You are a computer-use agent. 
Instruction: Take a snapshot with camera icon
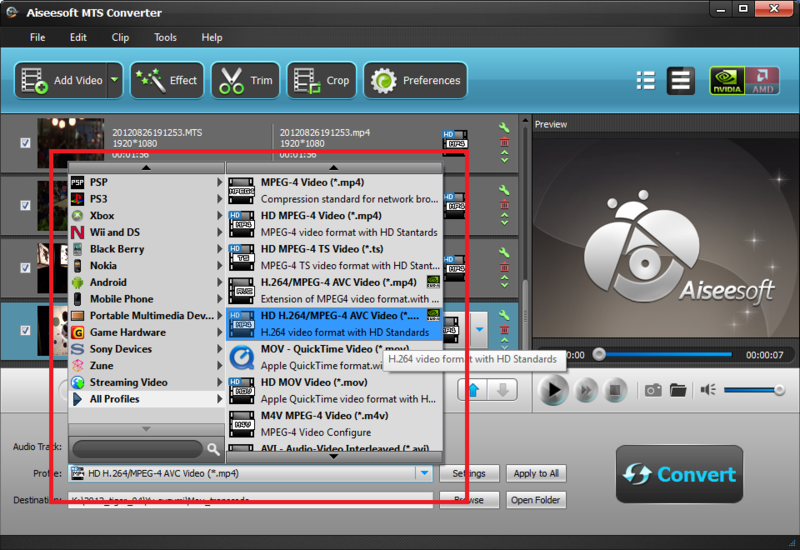(x=653, y=391)
